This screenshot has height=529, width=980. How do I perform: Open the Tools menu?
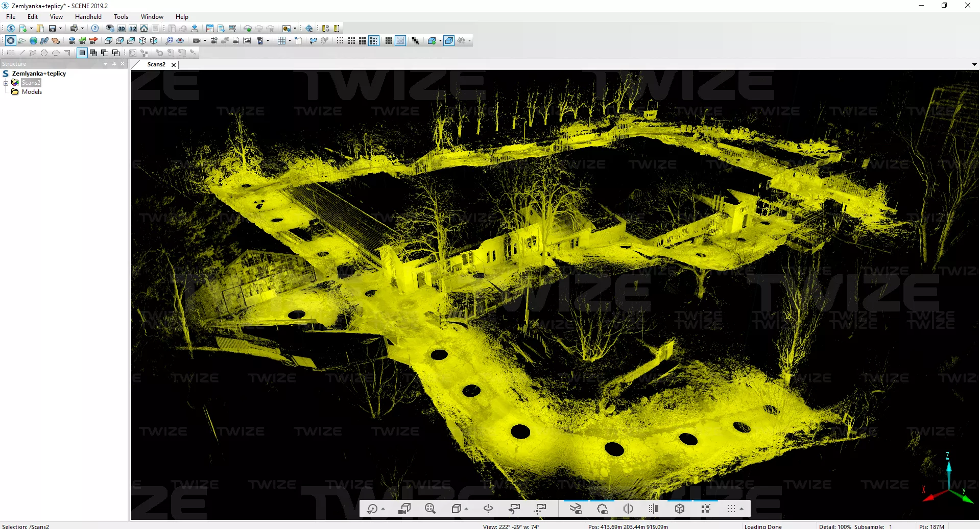(x=121, y=17)
